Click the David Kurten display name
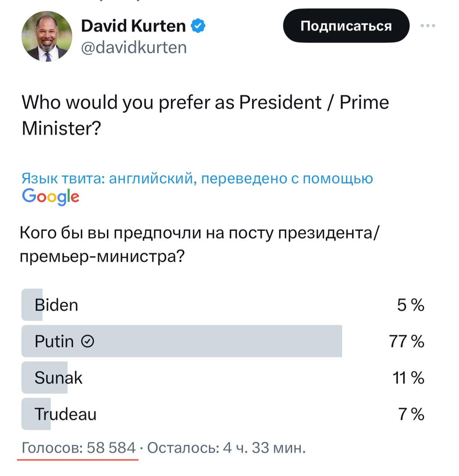 (x=133, y=26)
